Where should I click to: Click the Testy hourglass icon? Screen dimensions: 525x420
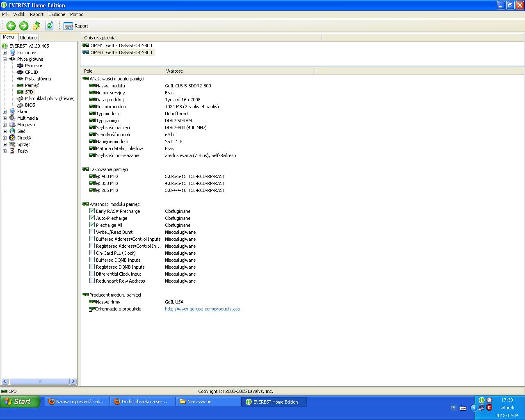(12, 151)
